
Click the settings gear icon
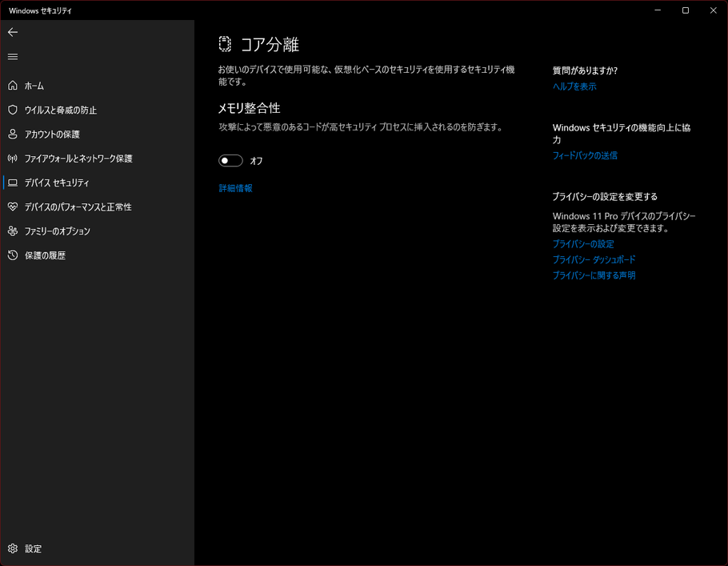click(x=13, y=548)
